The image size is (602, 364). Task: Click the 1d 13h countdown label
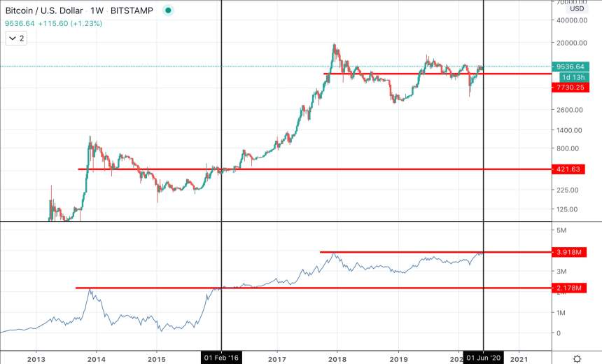click(573, 77)
